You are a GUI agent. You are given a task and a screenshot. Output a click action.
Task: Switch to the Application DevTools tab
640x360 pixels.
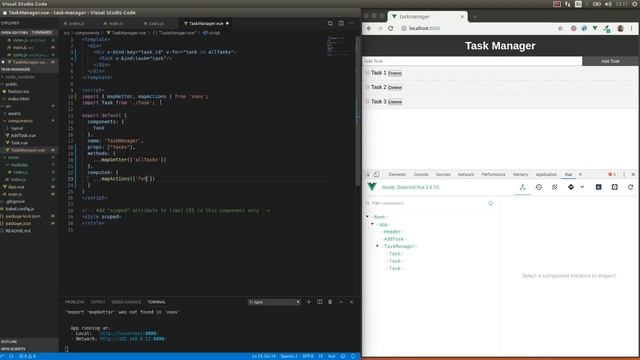[x=546, y=174]
